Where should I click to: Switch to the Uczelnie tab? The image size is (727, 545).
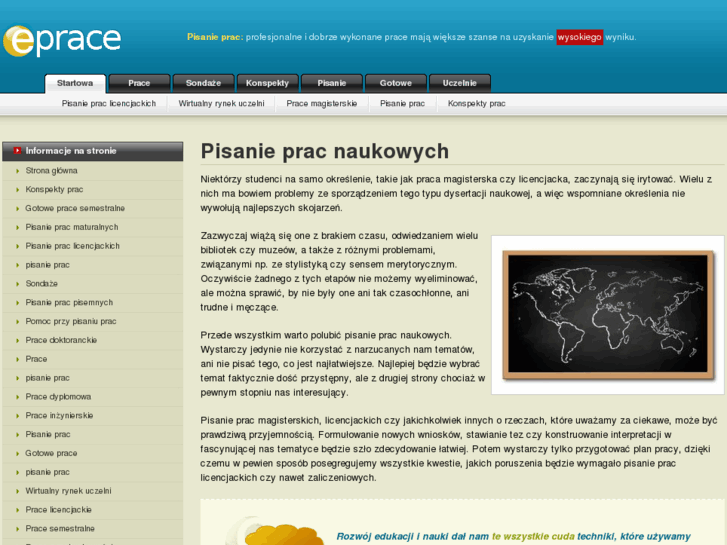[x=459, y=83]
